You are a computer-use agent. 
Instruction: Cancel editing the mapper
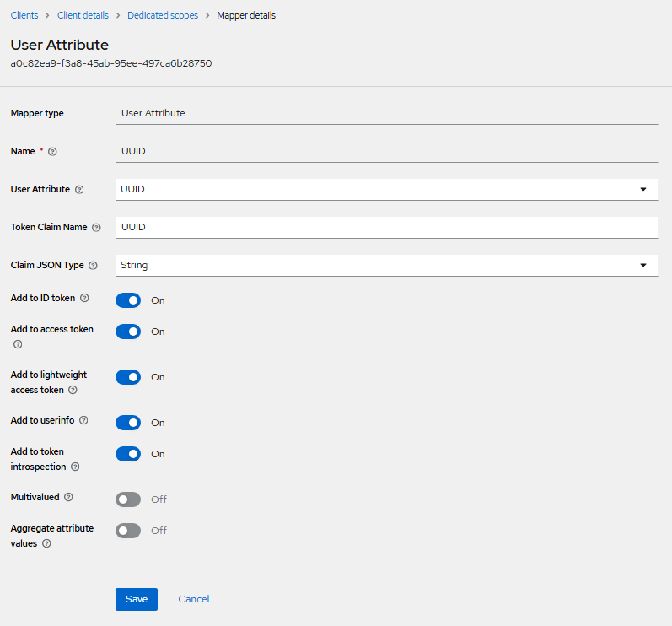point(194,599)
